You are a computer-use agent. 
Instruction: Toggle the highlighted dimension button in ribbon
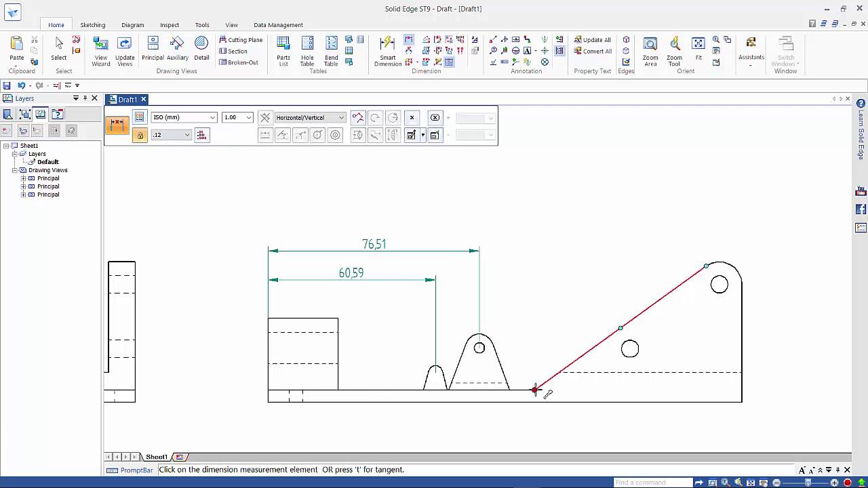coord(409,40)
